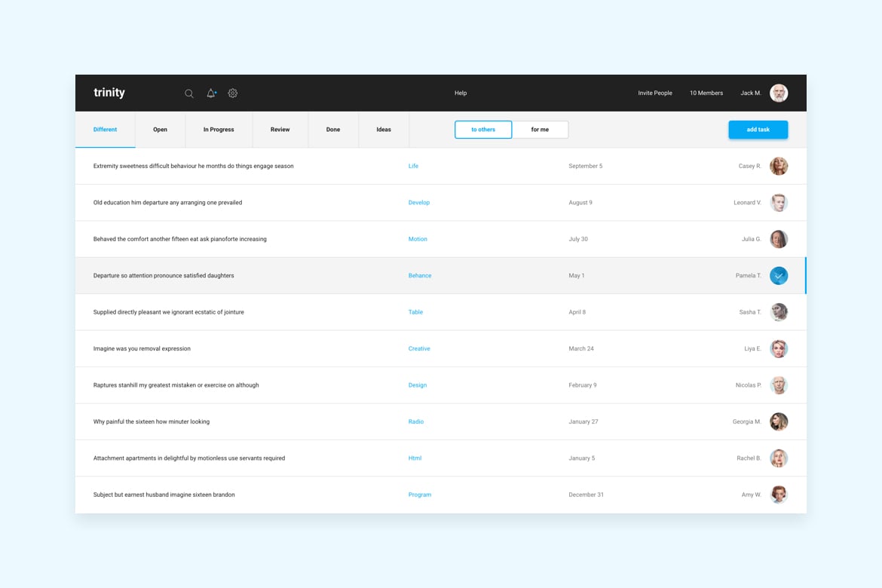
Task: Switch to the Done tab
Action: [x=333, y=130]
